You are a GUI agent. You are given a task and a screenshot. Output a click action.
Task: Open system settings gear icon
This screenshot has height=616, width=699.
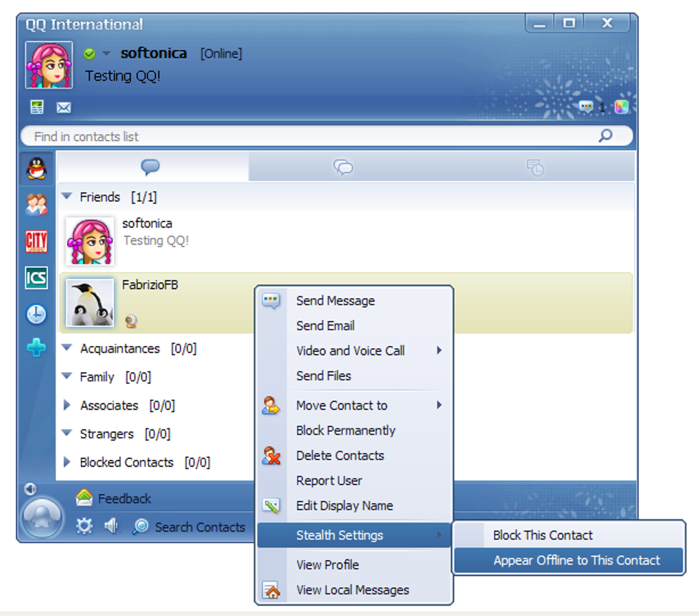pyautogui.click(x=84, y=526)
